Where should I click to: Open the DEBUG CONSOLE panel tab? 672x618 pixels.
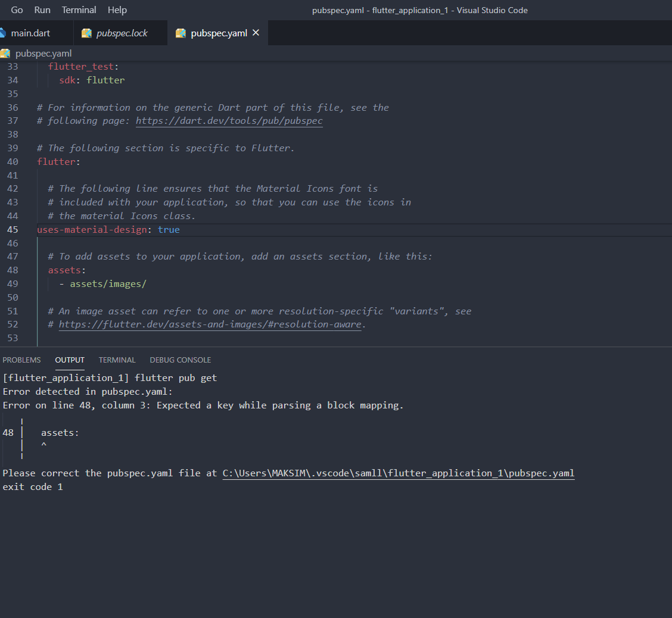(x=180, y=360)
